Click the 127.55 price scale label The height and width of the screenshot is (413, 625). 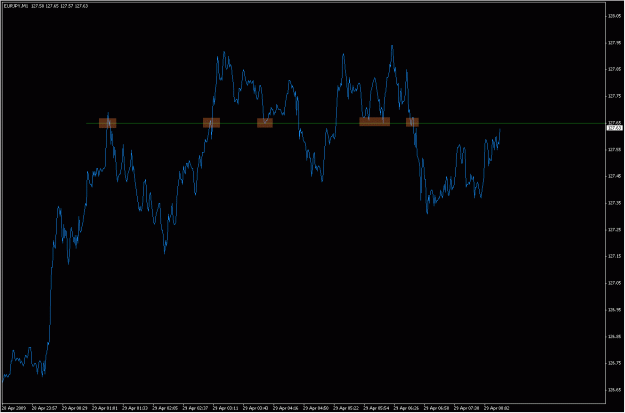click(613, 150)
